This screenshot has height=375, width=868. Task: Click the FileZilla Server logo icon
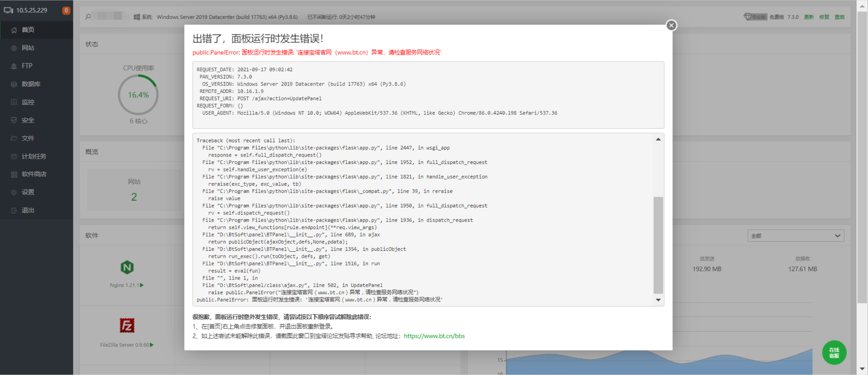tap(127, 325)
